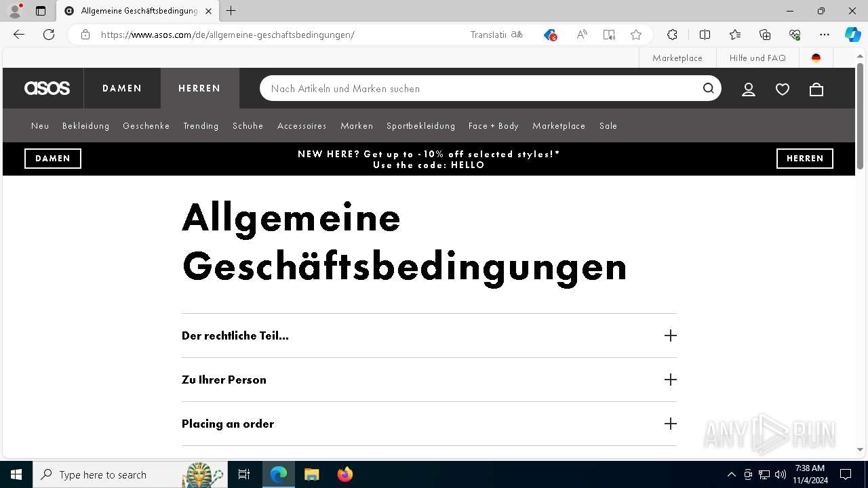This screenshot has height=488, width=868.
Task: Open the Sale menu
Action: (608, 125)
